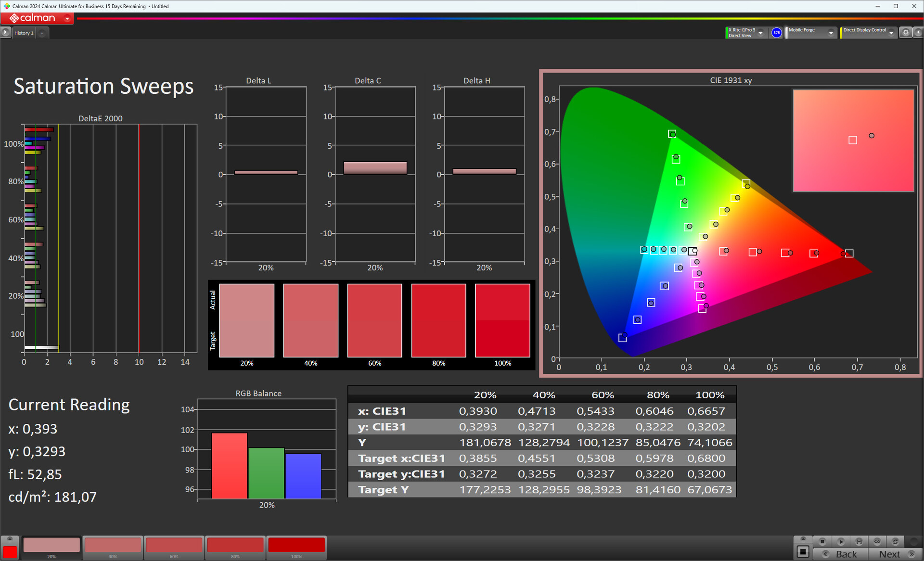Screen dimensions: 924x561
Task: Click the blue 375 meter badge
Action: (776, 32)
